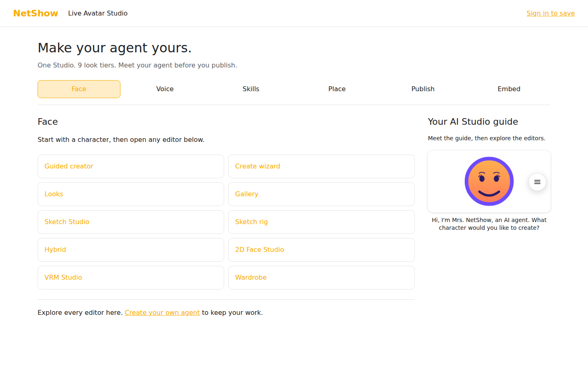Select the Embed tab
The height and width of the screenshot is (368, 588).
pos(509,89)
